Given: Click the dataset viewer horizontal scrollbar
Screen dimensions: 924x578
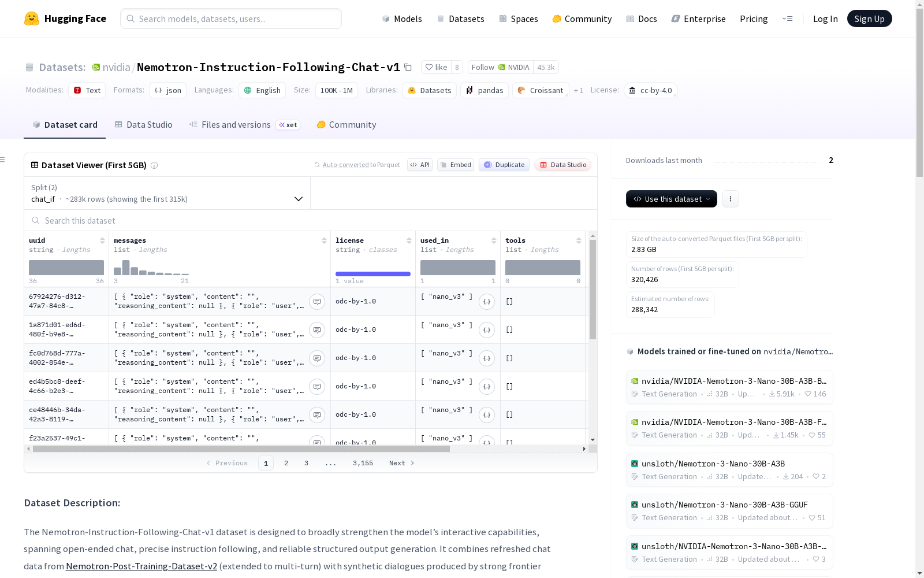Looking at the screenshot, I should coord(241,449).
